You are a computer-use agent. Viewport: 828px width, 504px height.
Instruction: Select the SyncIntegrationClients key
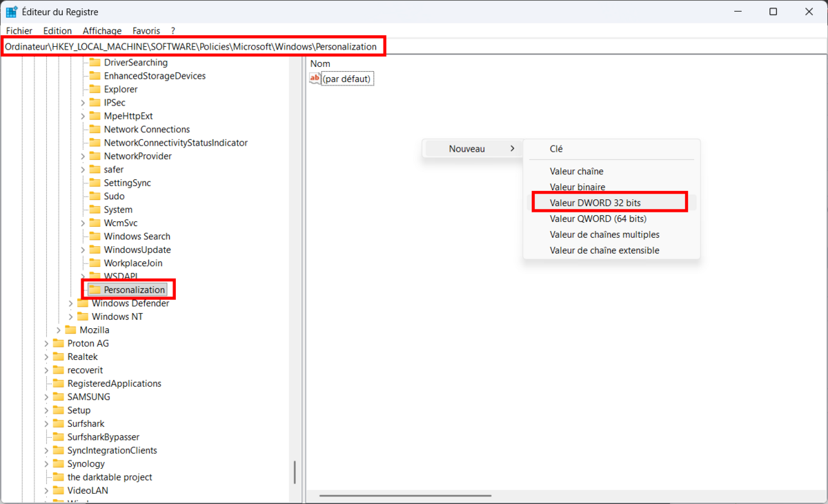pyautogui.click(x=112, y=450)
